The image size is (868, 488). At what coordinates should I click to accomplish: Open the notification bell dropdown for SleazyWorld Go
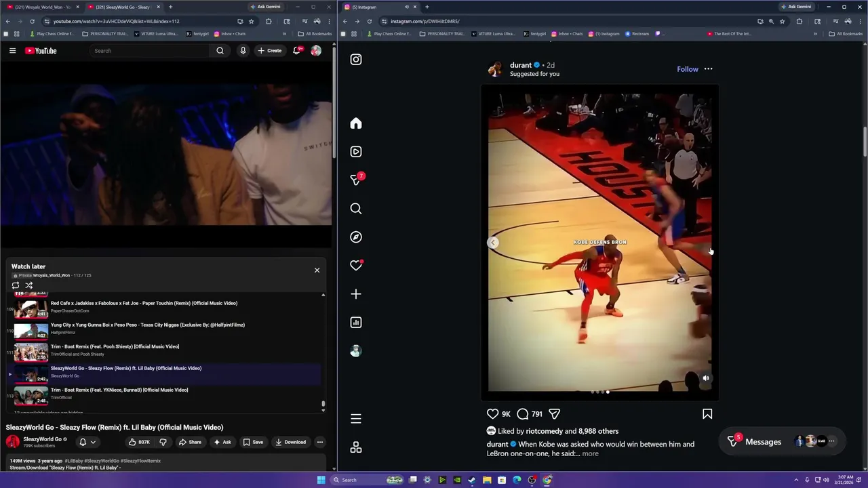click(87, 442)
